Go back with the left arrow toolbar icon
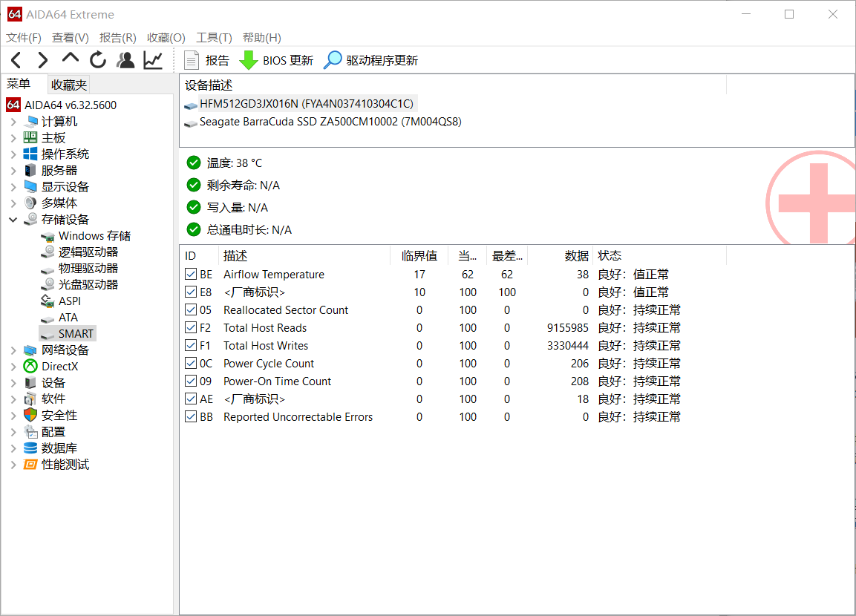The image size is (856, 616). 16,60
